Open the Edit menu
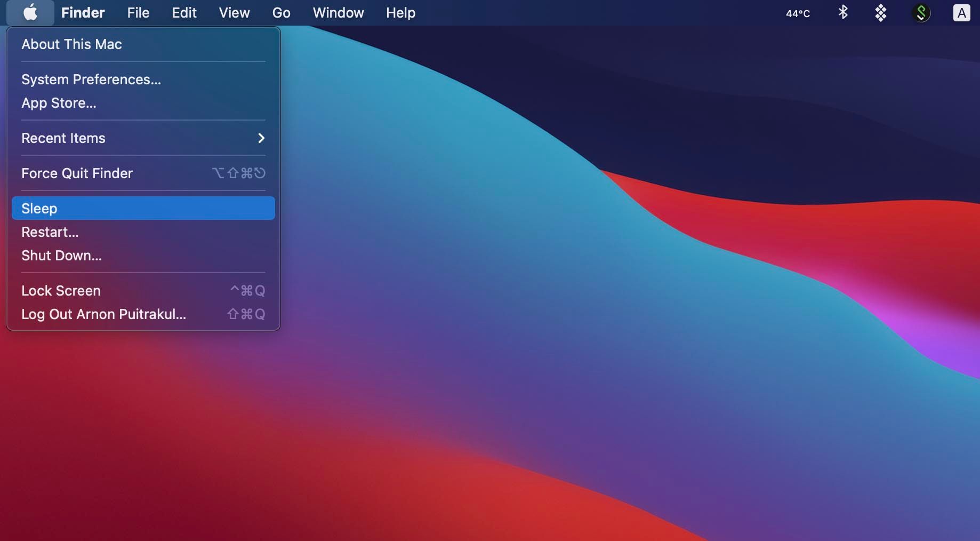This screenshot has width=980, height=541. pyautogui.click(x=184, y=12)
